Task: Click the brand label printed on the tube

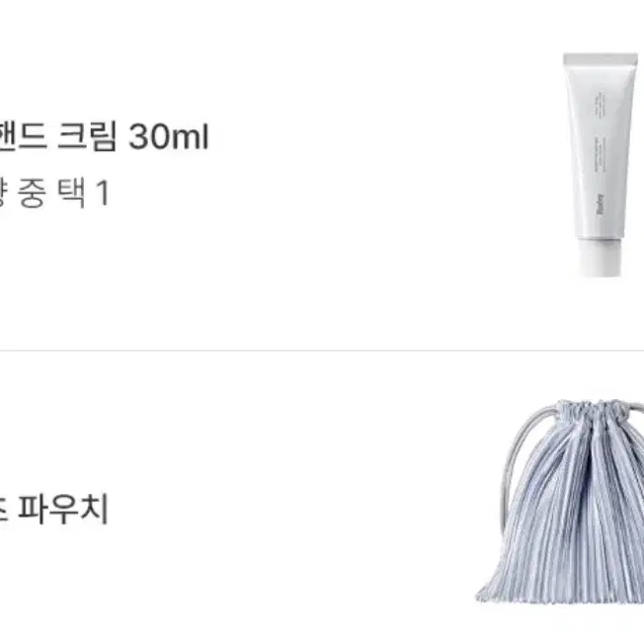Action: pyautogui.click(x=600, y=205)
